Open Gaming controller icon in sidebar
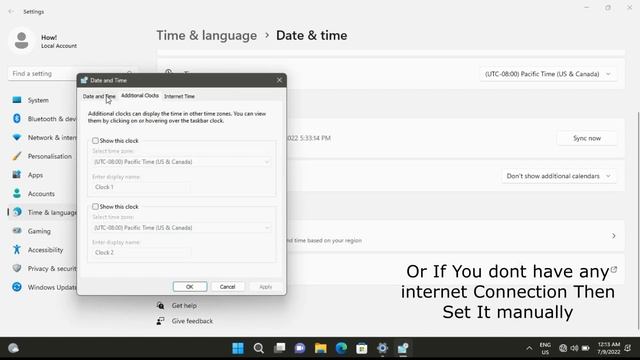Screen dimensions: 640x360 (17, 231)
